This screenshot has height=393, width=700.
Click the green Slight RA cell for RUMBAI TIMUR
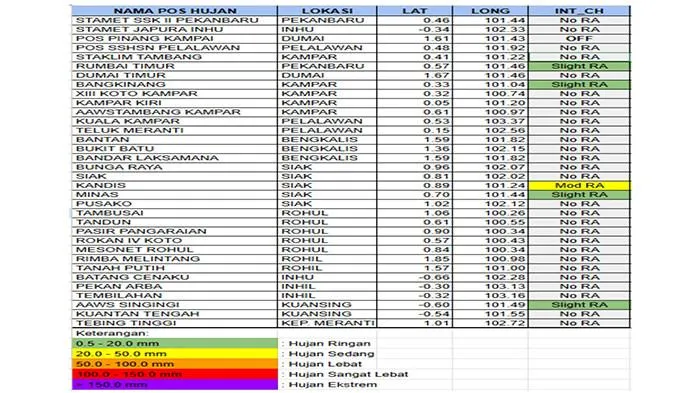(x=579, y=66)
